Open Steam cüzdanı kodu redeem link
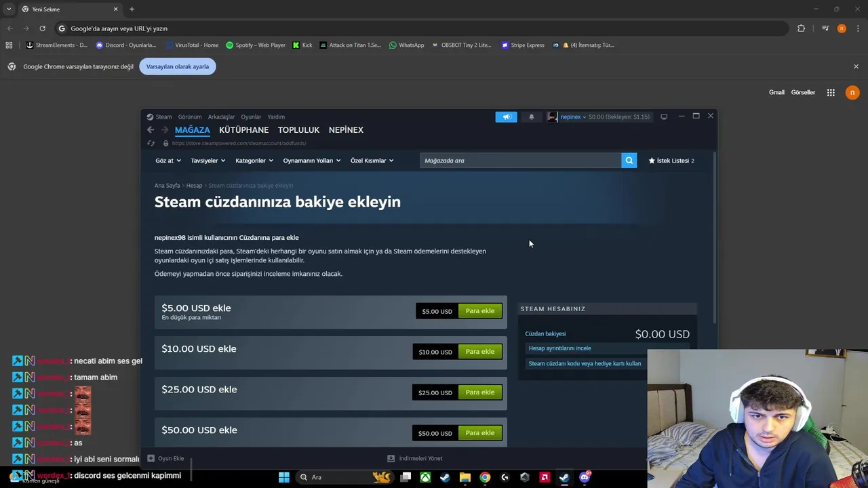The image size is (868, 488). click(x=585, y=363)
